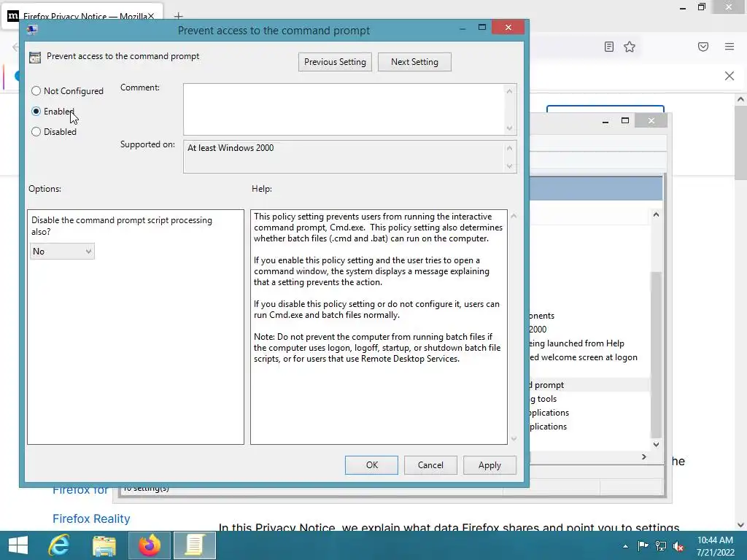747x560 pixels.
Task: Click the 'At least Windows 2000' text
Action: point(231,148)
